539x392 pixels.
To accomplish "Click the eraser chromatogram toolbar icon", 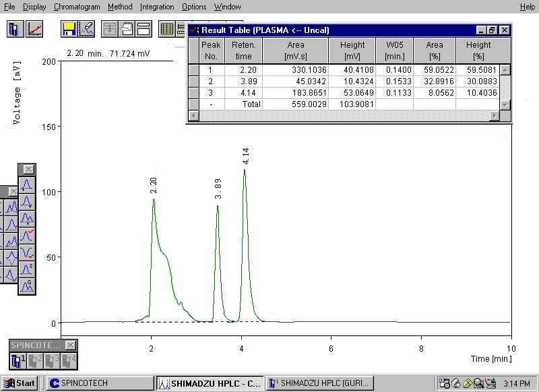I will click(86, 29).
